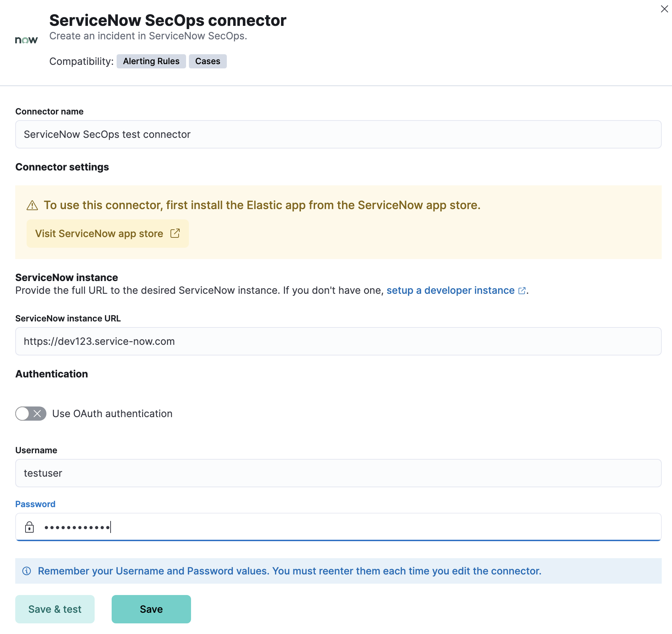
Task: Click the warning triangle in the yellow banner
Action: [32, 205]
